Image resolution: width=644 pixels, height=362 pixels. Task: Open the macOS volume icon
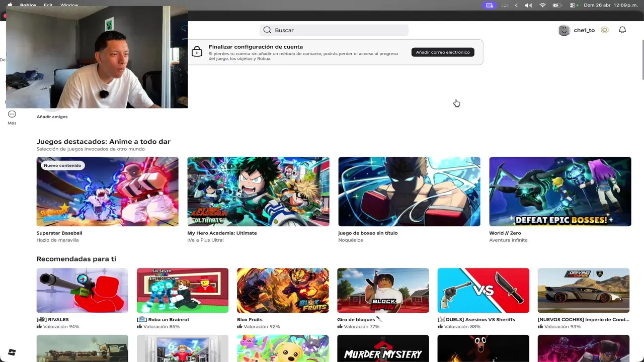point(528,5)
